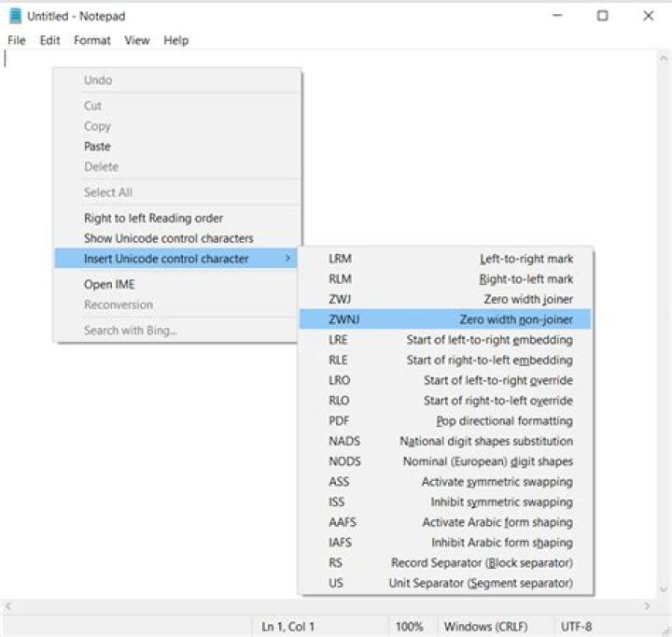Choose Open IME in context menu
Viewport: 672px width, 637px height.
point(177,284)
